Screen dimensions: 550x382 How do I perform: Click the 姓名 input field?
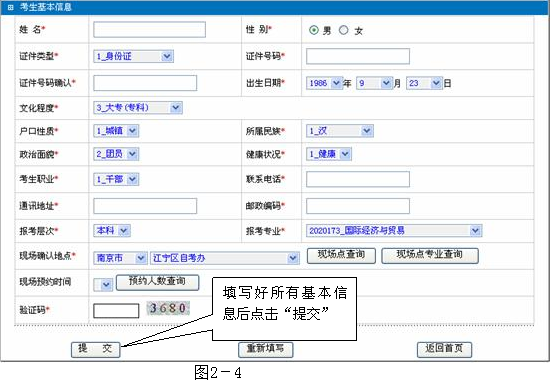(149, 29)
